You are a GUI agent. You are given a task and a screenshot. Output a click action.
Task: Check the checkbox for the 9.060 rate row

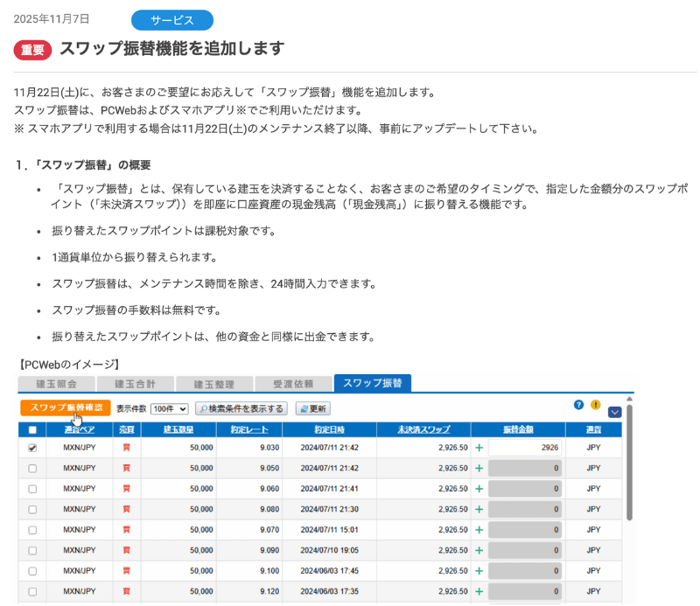tap(32, 488)
